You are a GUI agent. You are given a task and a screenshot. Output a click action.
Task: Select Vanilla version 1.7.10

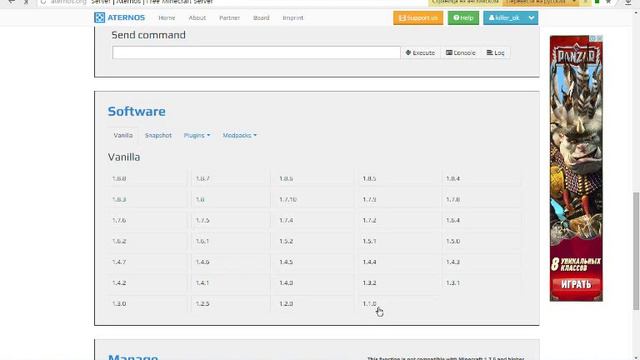click(x=314, y=199)
